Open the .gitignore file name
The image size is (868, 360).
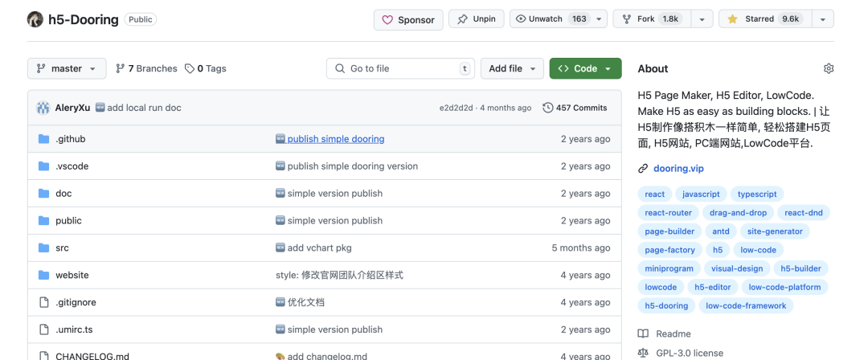coord(76,302)
